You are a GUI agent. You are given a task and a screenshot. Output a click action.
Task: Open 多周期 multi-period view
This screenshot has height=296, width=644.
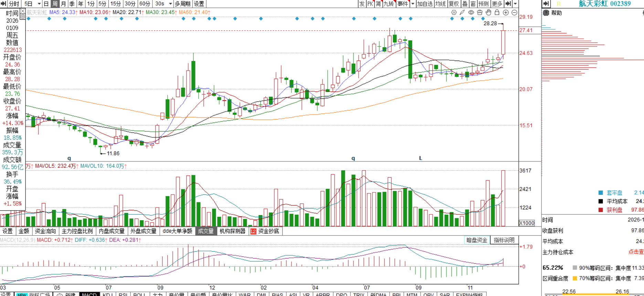click(182, 4)
